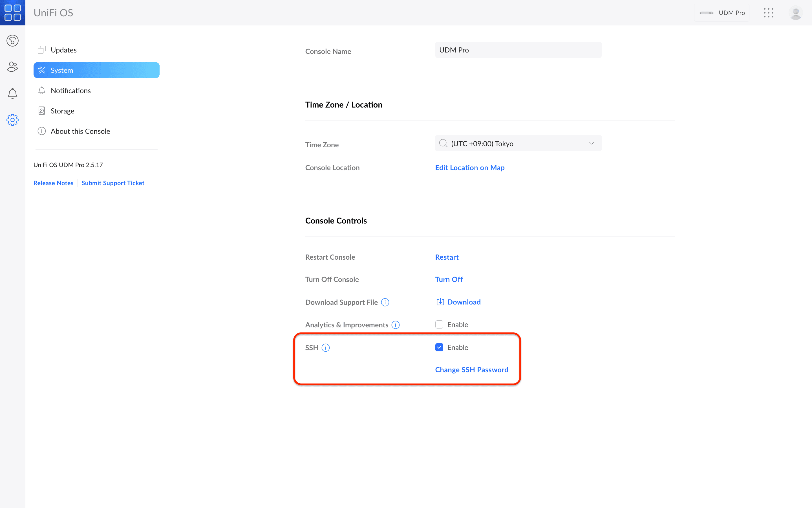Viewport: 812px width, 508px height.
Task: Click the Console Controls heading
Action: [336, 221]
